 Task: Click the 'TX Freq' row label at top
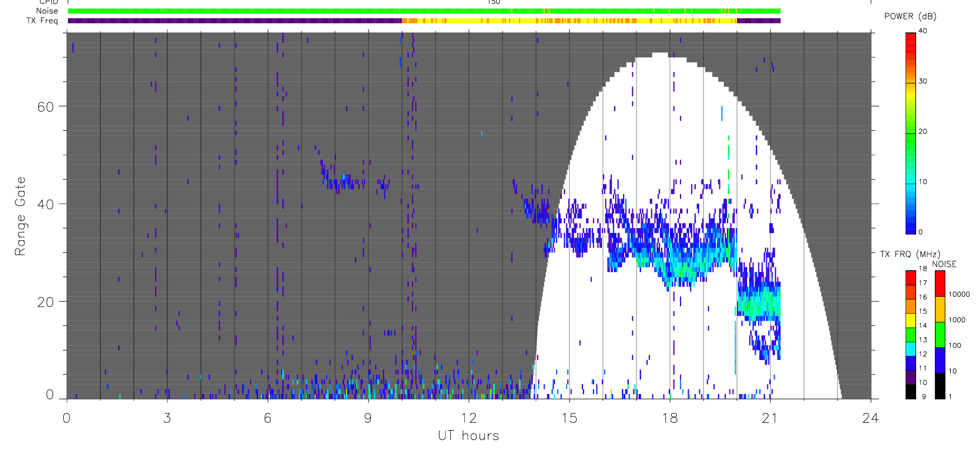point(42,21)
